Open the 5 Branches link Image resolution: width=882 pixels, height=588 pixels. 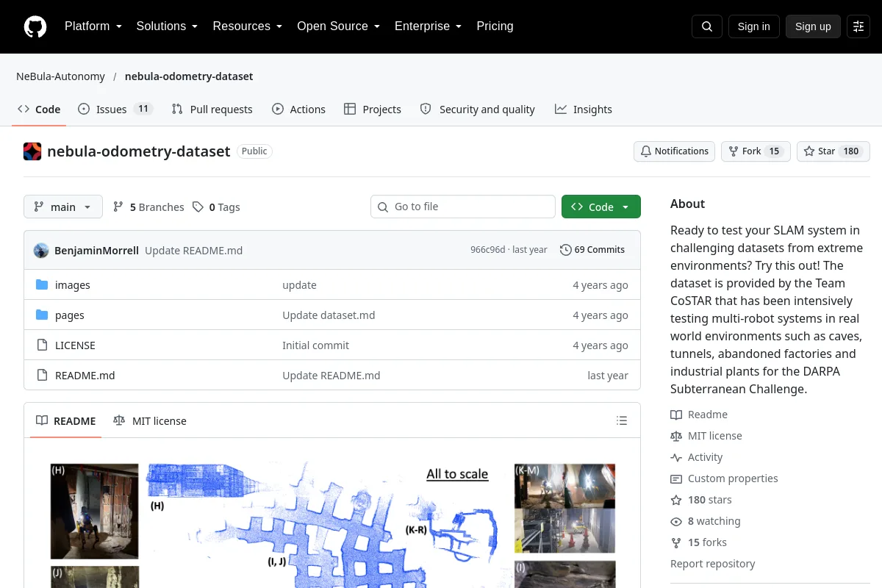[148, 207]
